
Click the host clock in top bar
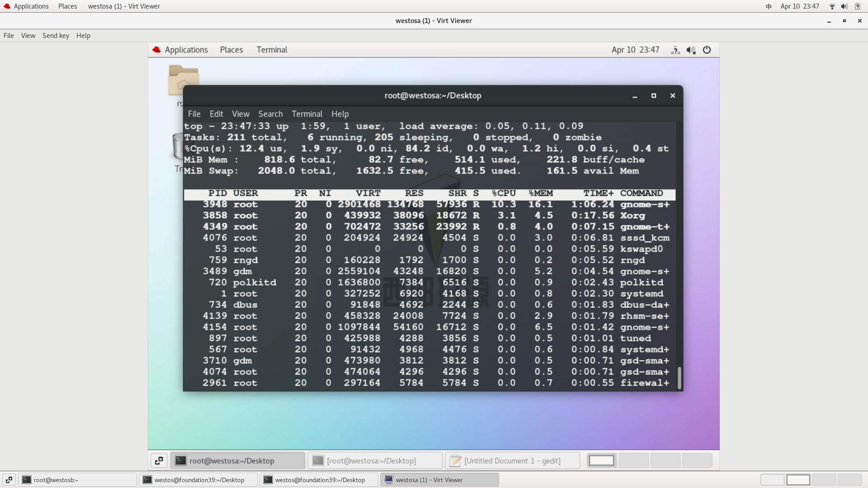click(799, 6)
